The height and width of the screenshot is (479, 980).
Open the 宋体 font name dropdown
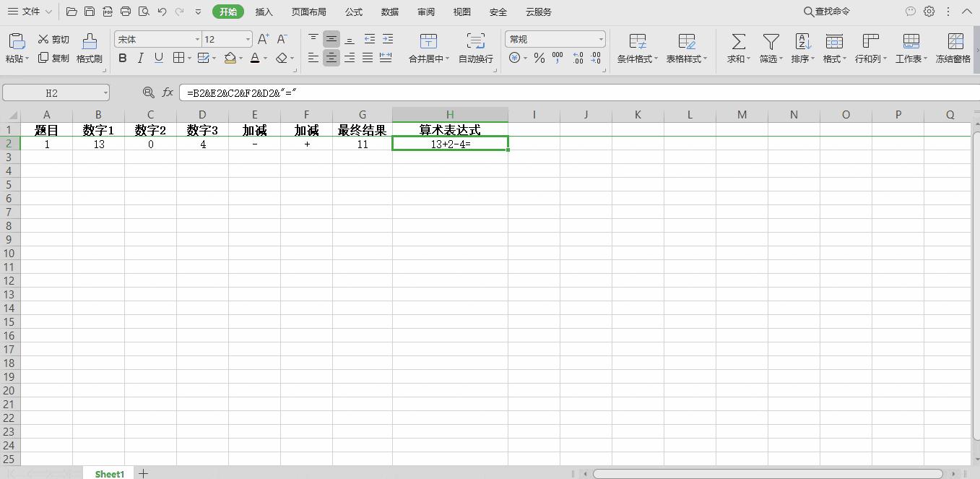coord(197,39)
